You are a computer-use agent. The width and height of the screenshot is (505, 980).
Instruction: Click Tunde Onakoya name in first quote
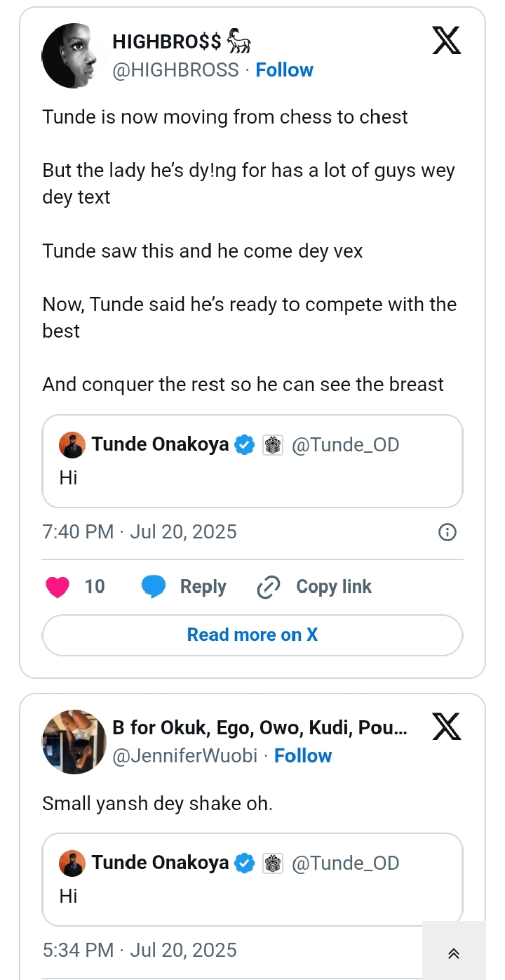[160, 444]
